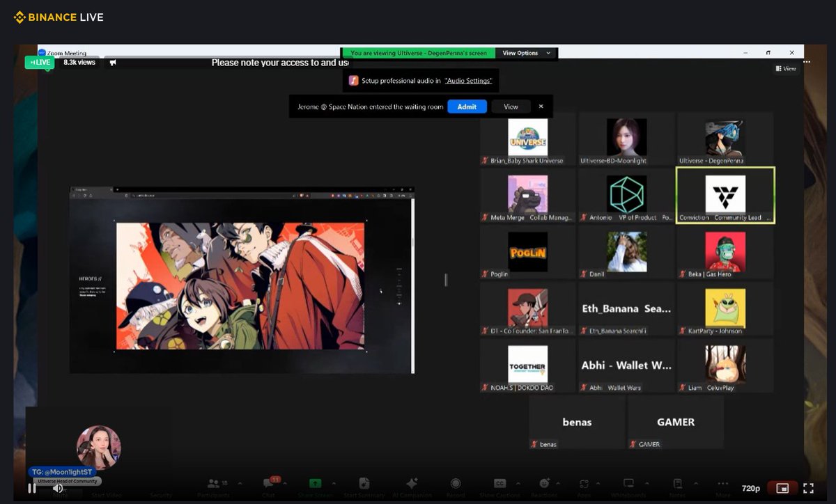The height and width of the screenshot is (504, 836).
Task: Open the Participants panel icon
Action: point(214,482)
